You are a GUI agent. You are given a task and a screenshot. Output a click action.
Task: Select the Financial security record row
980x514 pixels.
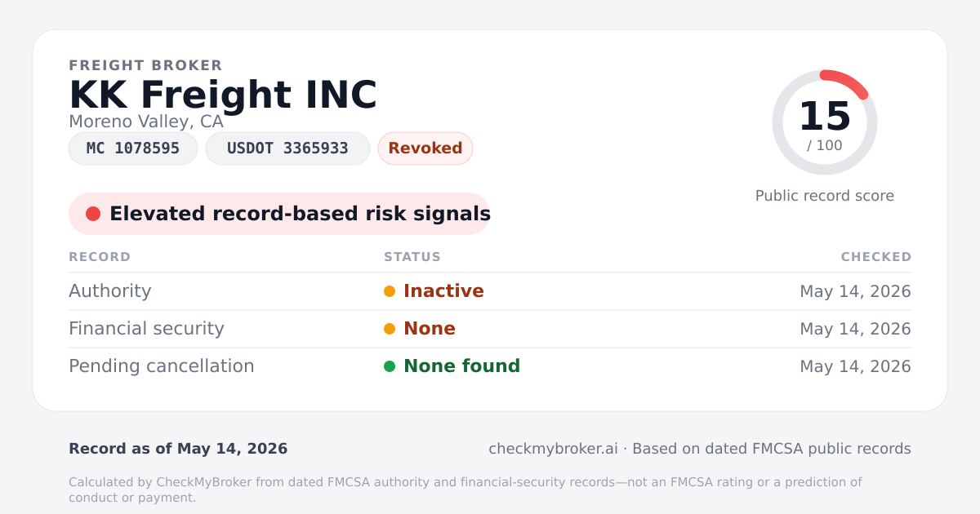tap(490, 329)
